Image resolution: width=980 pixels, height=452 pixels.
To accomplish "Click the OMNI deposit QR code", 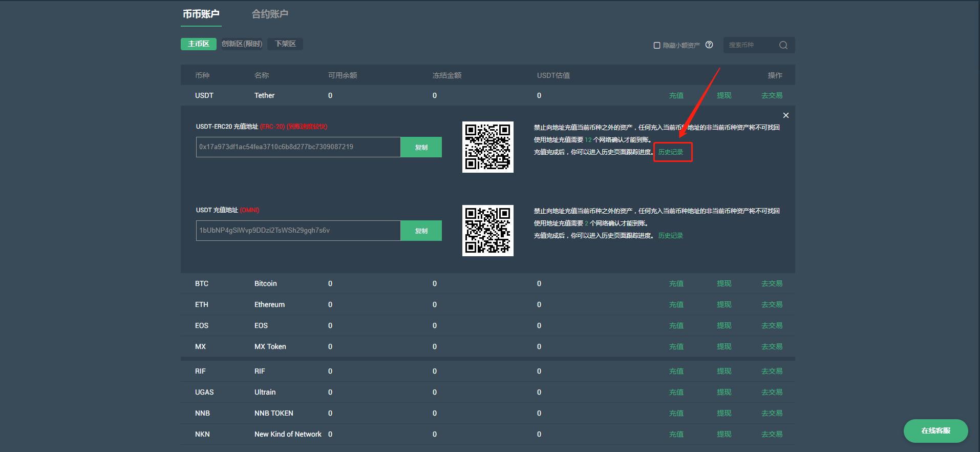I will point(488,231).
